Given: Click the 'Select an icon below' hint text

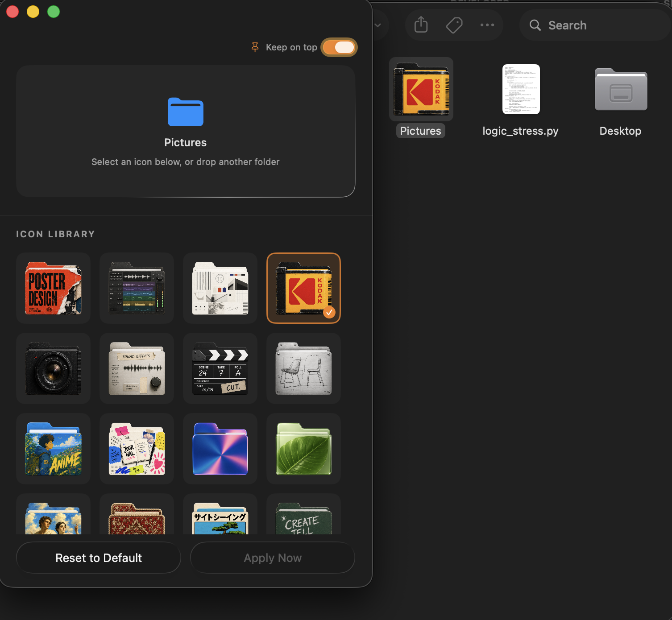Looking at the screenshot, I should 186,162.
